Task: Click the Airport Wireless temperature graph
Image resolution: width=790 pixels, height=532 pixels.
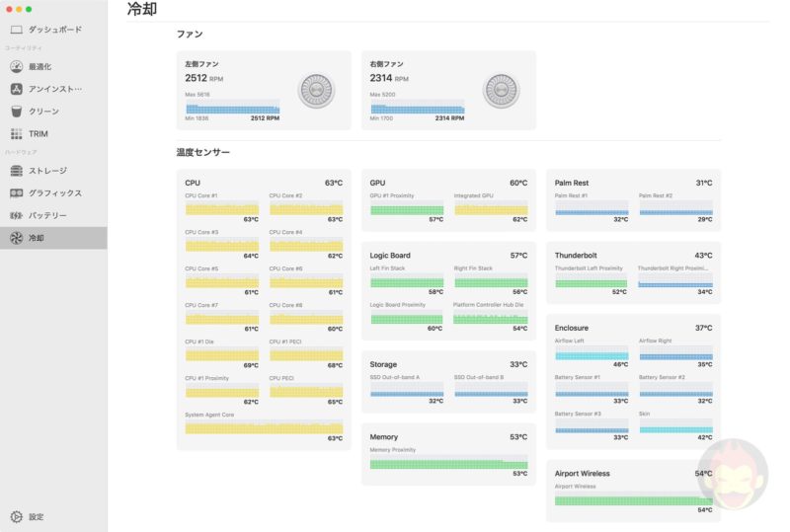Action: [633, 498]
